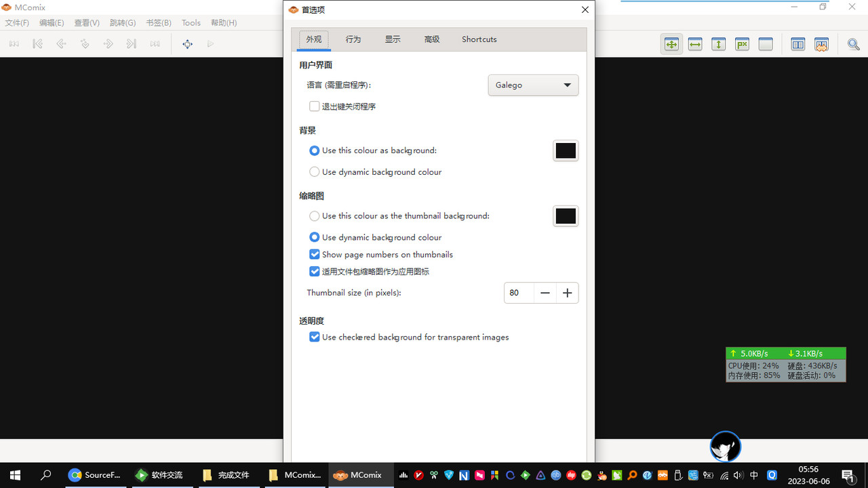The width and height of the screenshot is (868, 488).
Task: Select Fit height mode icon
Action: click(719, 44)
